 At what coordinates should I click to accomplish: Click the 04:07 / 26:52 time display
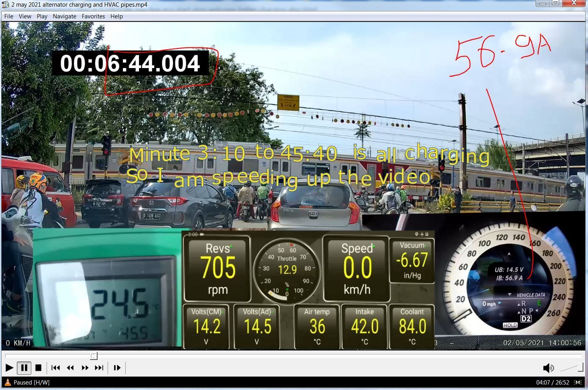tap(552, 383)
